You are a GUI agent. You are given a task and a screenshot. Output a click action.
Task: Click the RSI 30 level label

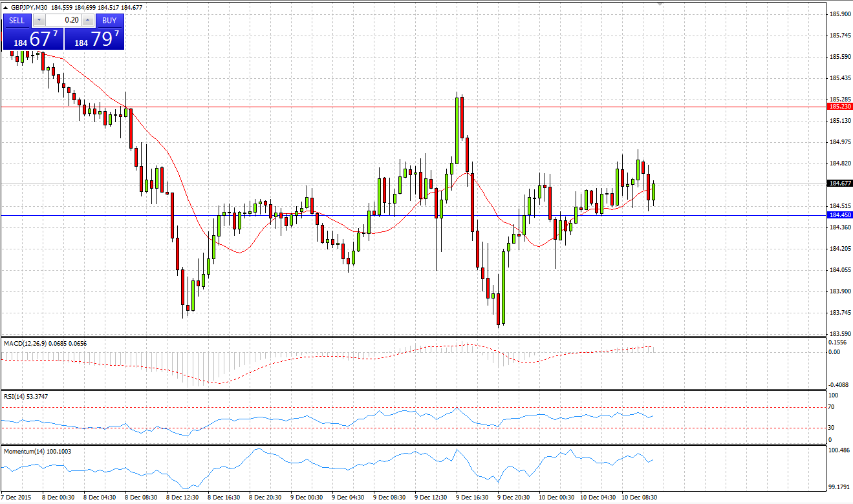[832, 428]
